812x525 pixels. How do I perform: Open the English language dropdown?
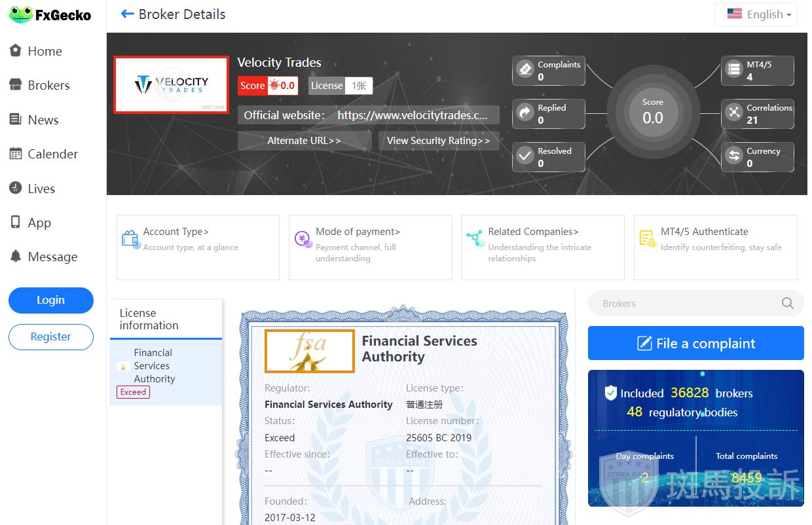(x=758, y=14)
